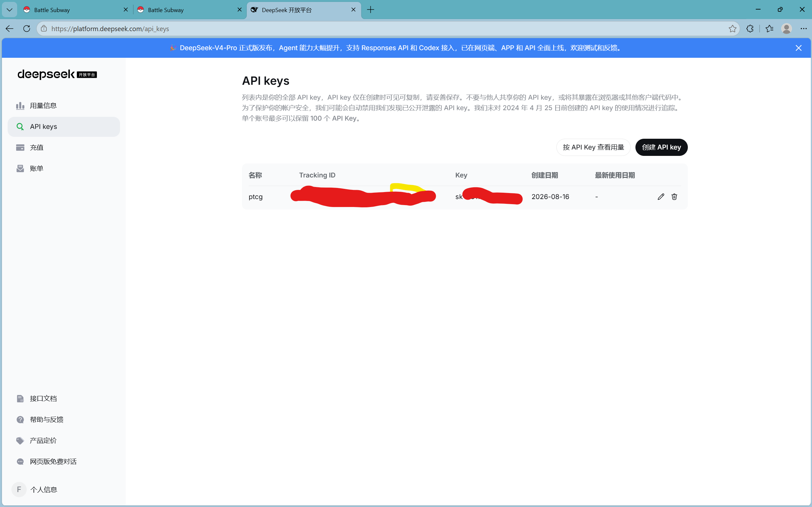The width and height of the screenshot is (812, 507).
Task: Close the DeepSeek 开放平台 tab
Action: click(353, 10)
